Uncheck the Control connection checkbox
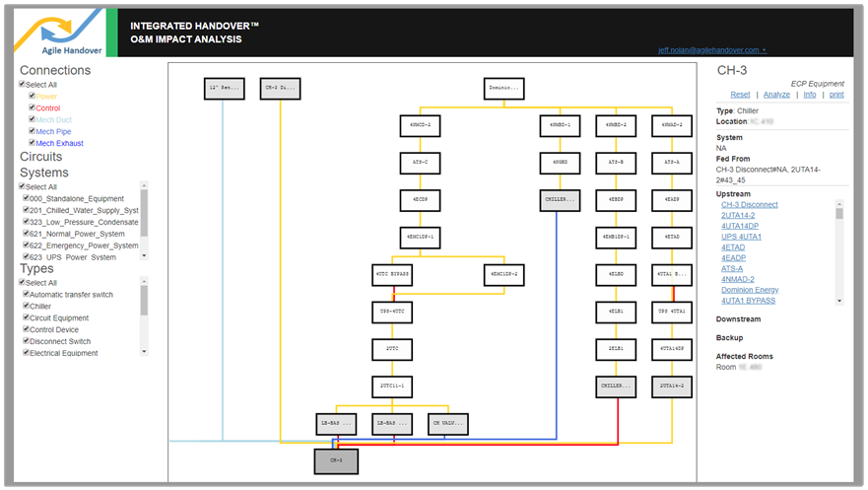 click(33, 107)
